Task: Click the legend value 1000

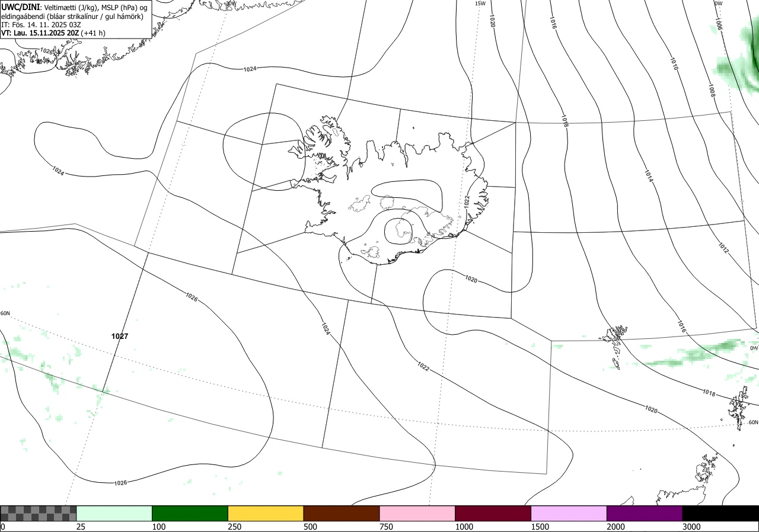Action: tap(464, 527)
